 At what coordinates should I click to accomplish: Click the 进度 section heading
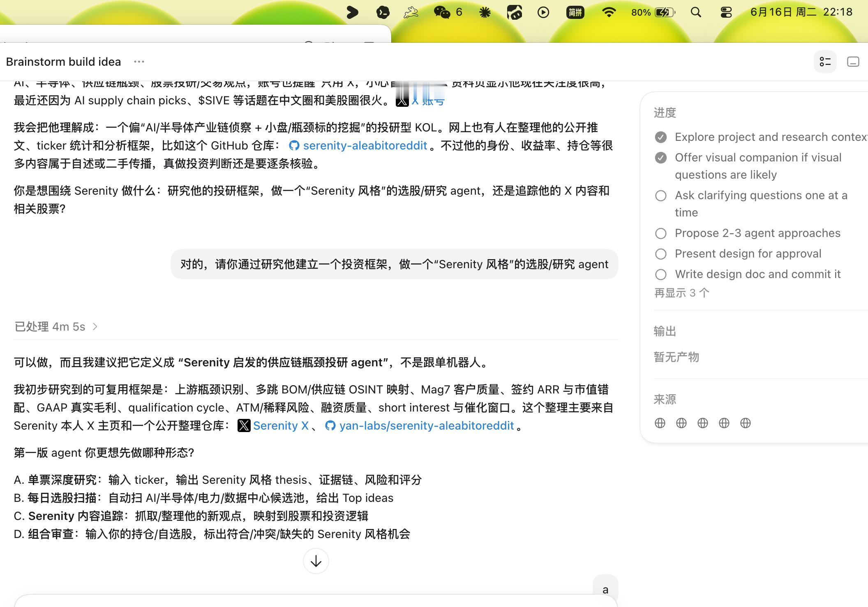click(x=665, y=113)
